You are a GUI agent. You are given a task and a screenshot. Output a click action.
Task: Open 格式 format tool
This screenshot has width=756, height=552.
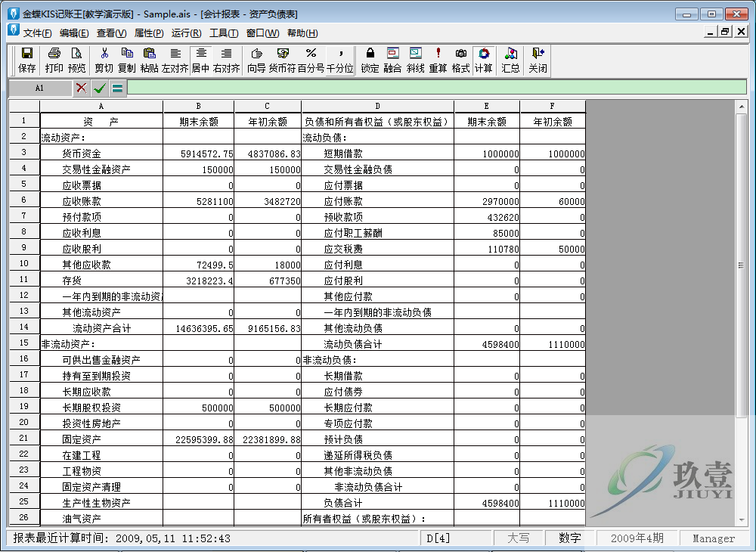460,60
